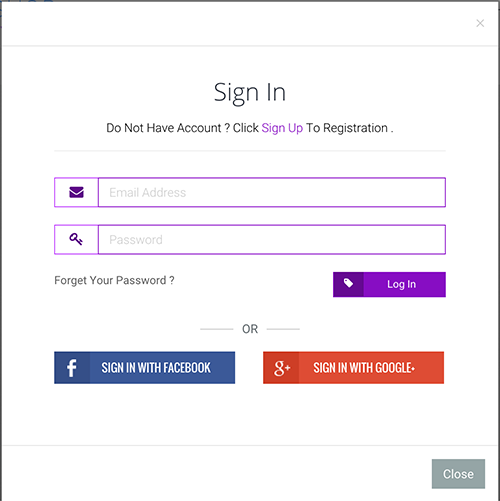Image resolution: width=500 pixels, height=501 pixels.
Task: Open the Forget Your Password link
Action: click(x=114, y=280)
